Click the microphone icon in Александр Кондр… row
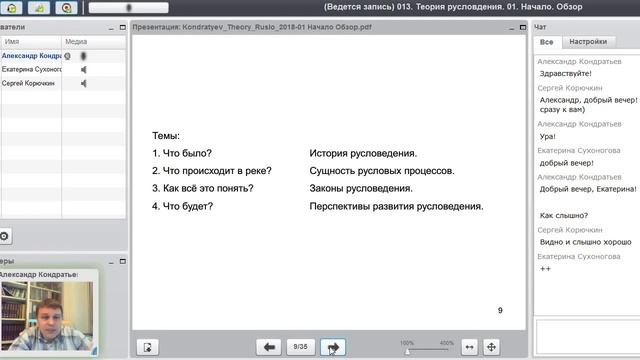The image size is (640, 360). [x=83, y=56]
